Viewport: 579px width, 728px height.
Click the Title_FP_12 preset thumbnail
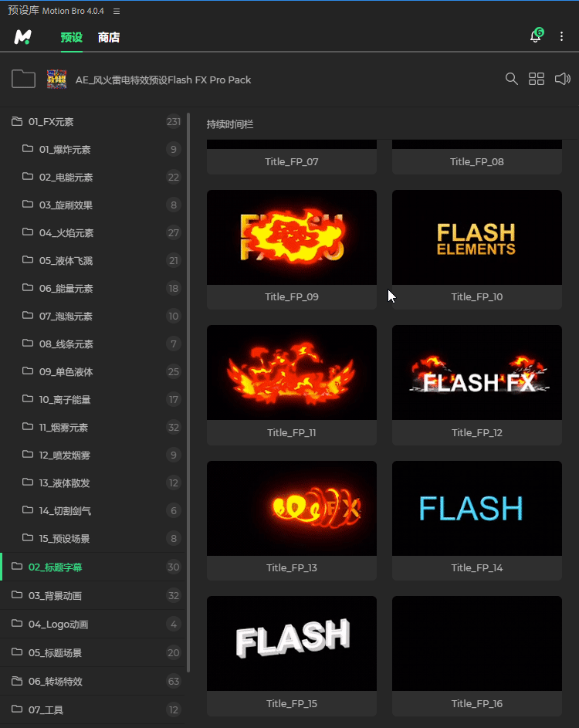pos(477,372)
